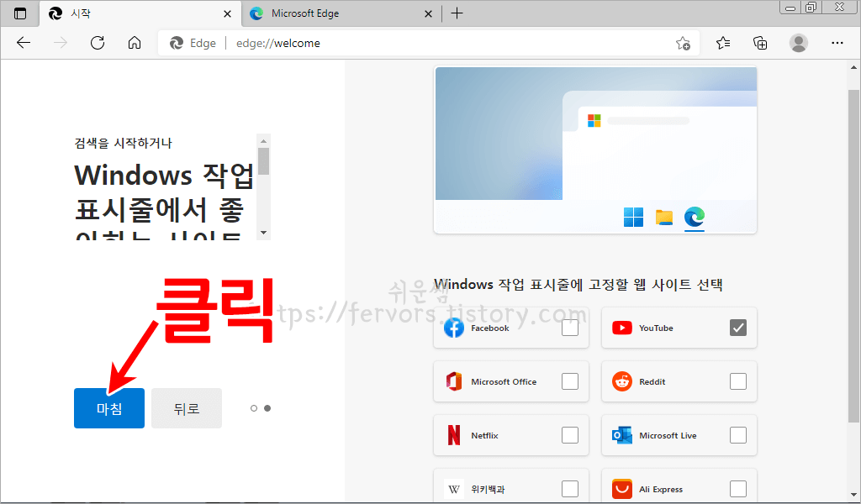
Task: Click the page scrollbar up arrow
Action: (x=854, y=67)
